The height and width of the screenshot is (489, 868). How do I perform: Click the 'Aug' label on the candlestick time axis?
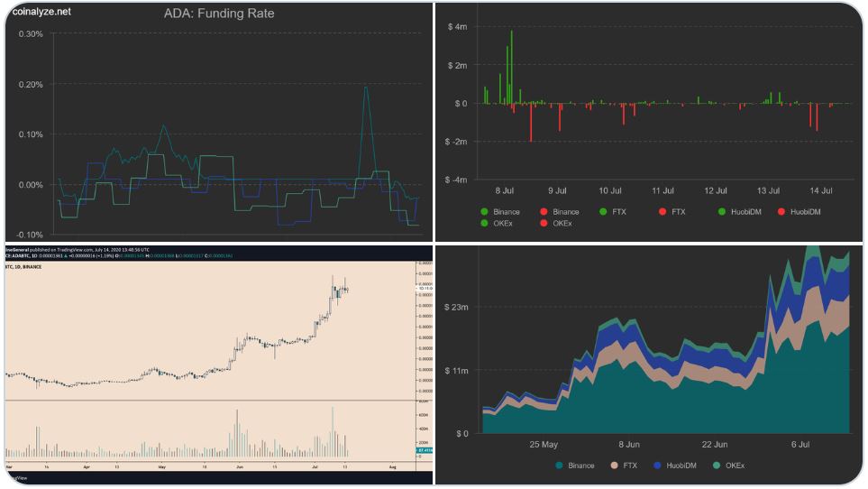[x=392, y=466]
